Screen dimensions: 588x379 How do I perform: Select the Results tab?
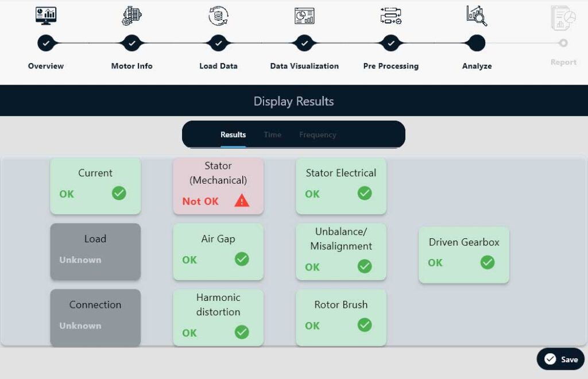[x=233, y=135]
